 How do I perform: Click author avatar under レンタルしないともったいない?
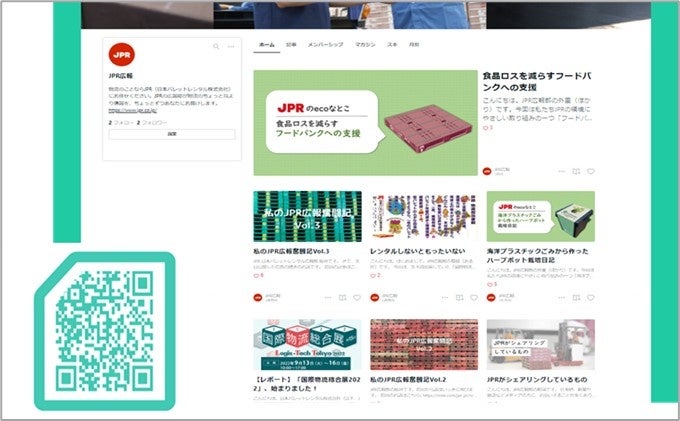pyautogui.click(x=375, y=297)
